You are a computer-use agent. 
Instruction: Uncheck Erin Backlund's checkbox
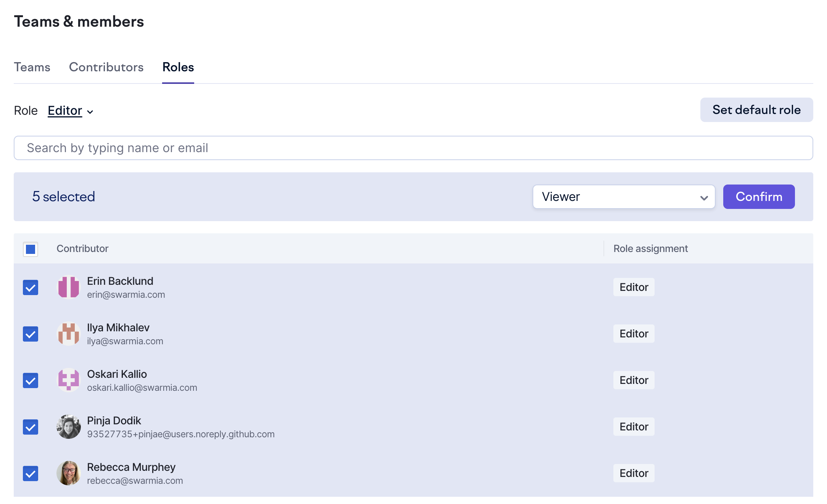tap(31, 287)
